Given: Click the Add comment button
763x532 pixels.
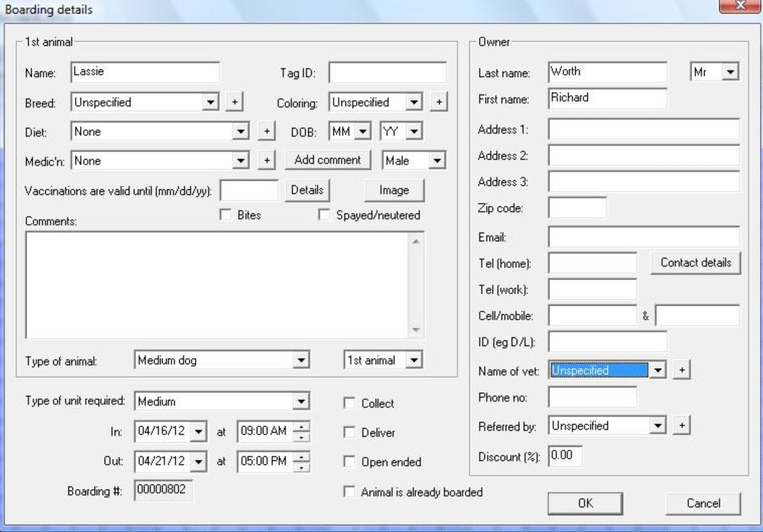Looking at the screenshot, I should 328,160.
